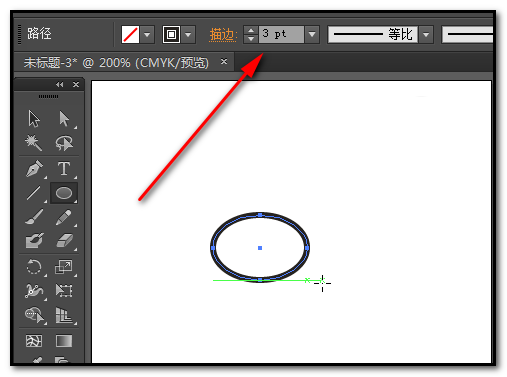
Task: Activate the Shape Builder tool
Action: point(34,315)
